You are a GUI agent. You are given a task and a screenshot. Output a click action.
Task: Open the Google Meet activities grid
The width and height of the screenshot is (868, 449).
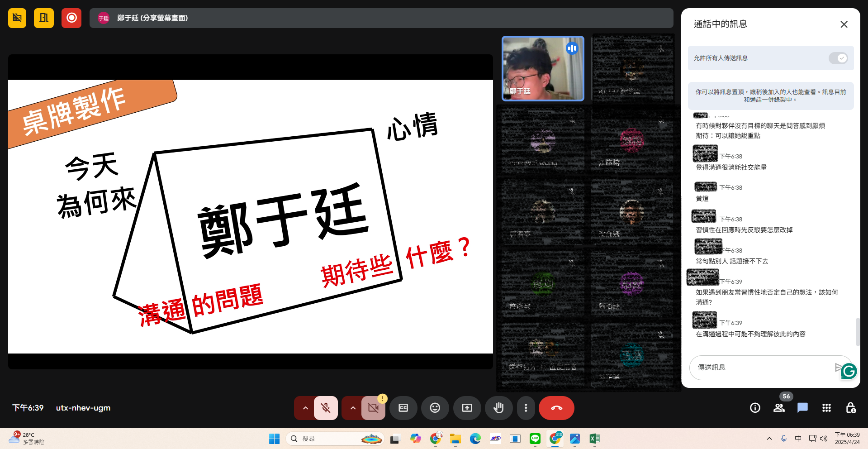pyautogui.click(x=826, y=408)
